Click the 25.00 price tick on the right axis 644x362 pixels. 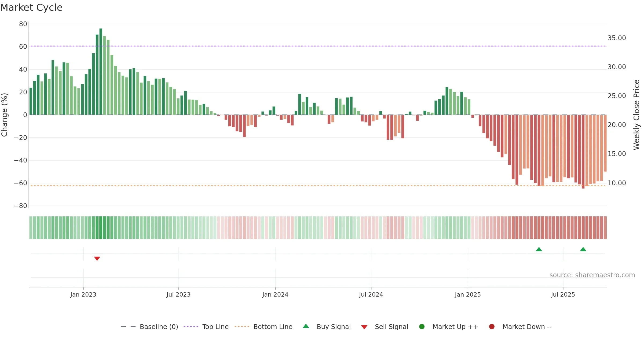point(617,96)
